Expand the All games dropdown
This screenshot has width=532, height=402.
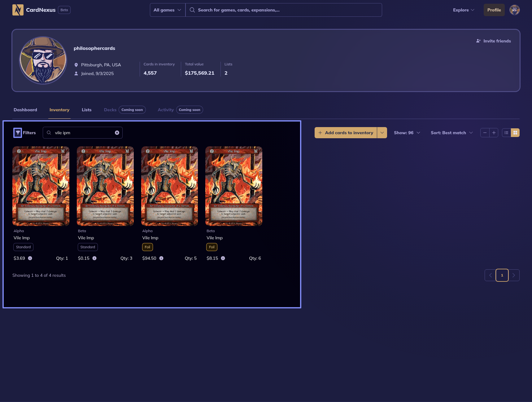(168, 10)
